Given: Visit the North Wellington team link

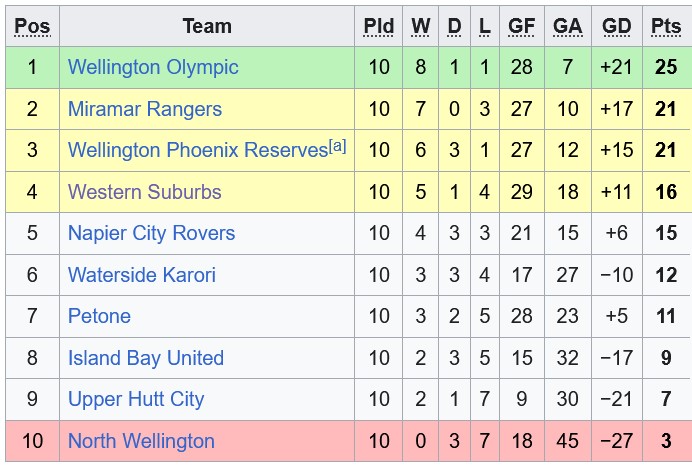Looking at the screenshot, I should [x=141, y=441].
